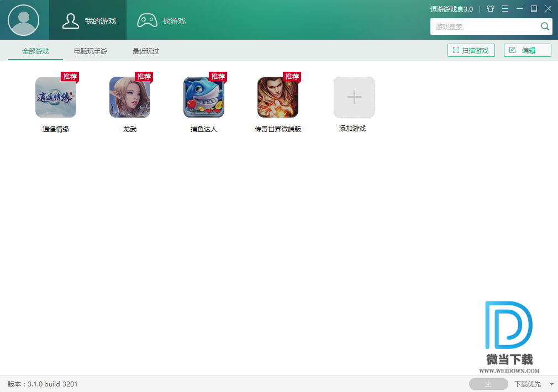
Task: Click the 推荐 badge on 逍遥情缘
Action: click(x=70, y=77)
